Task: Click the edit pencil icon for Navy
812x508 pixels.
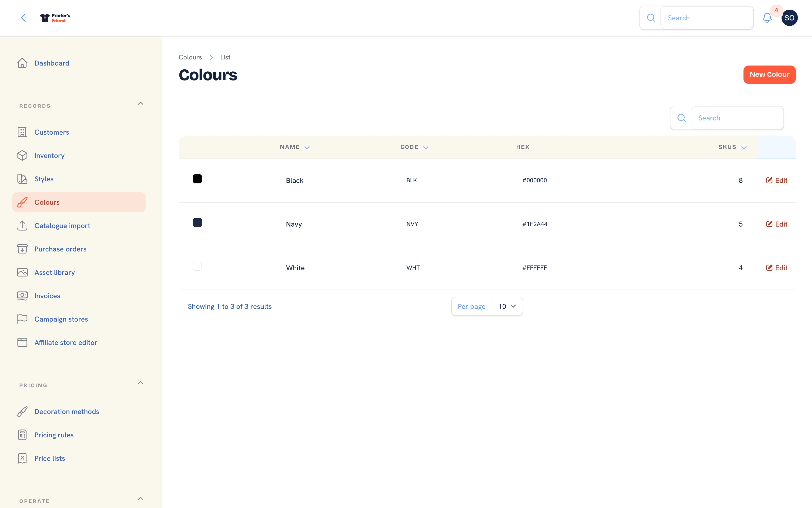Action: 769,224
